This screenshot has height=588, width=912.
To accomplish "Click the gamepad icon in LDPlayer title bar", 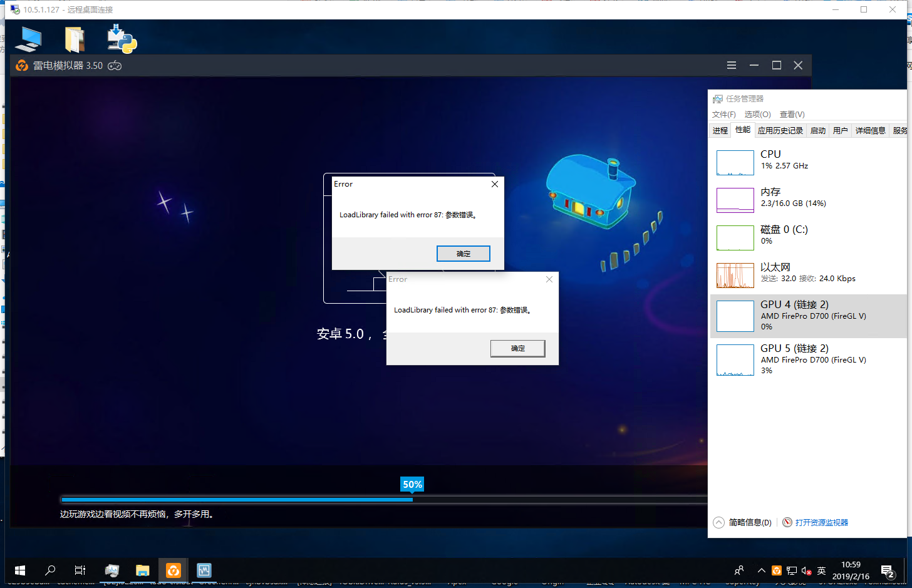I will click(x=115, y=66).
